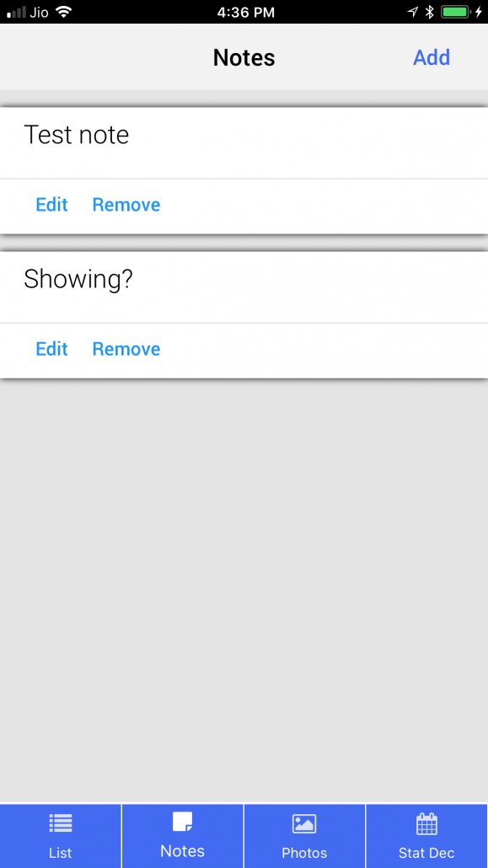Open the Photos picture icon
Viewport: 488px width, 868px height.
[304, 823]
